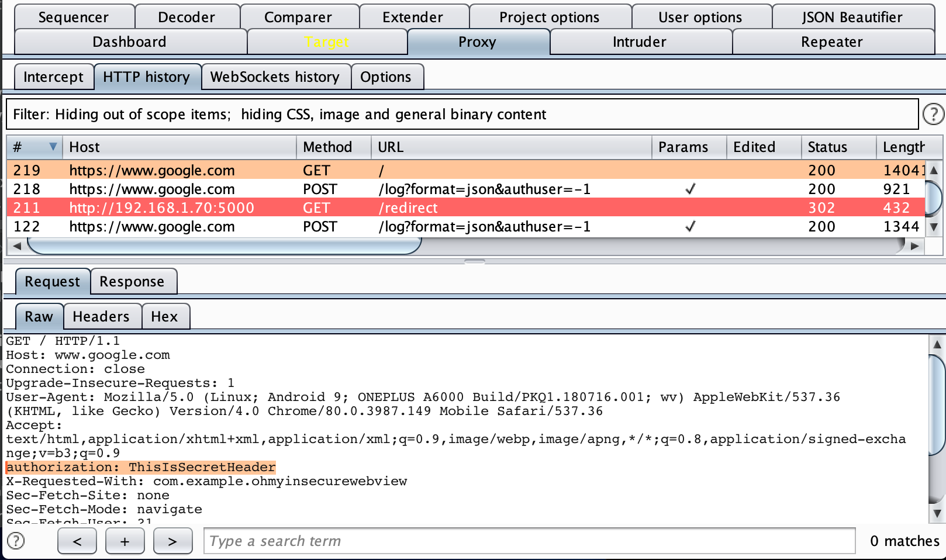Switch to the Headers view tab
The height and width of the screenshot is (560, 946).
(x=101, y=316)
